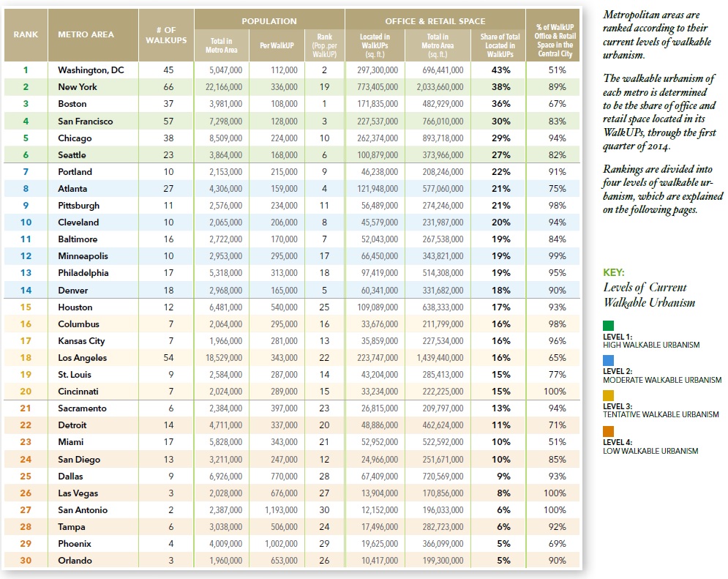Select the orange Level 4 legend swatch

[608, 431]
